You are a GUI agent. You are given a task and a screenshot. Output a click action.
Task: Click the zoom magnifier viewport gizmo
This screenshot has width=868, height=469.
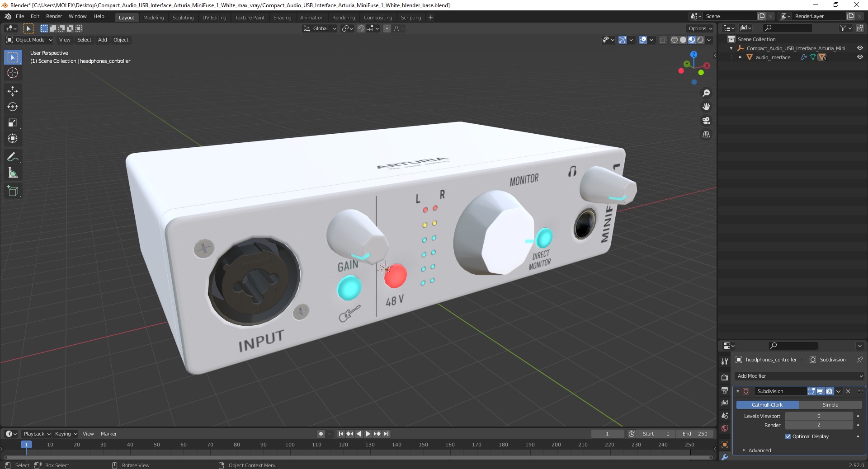click(x=706, y=93)
